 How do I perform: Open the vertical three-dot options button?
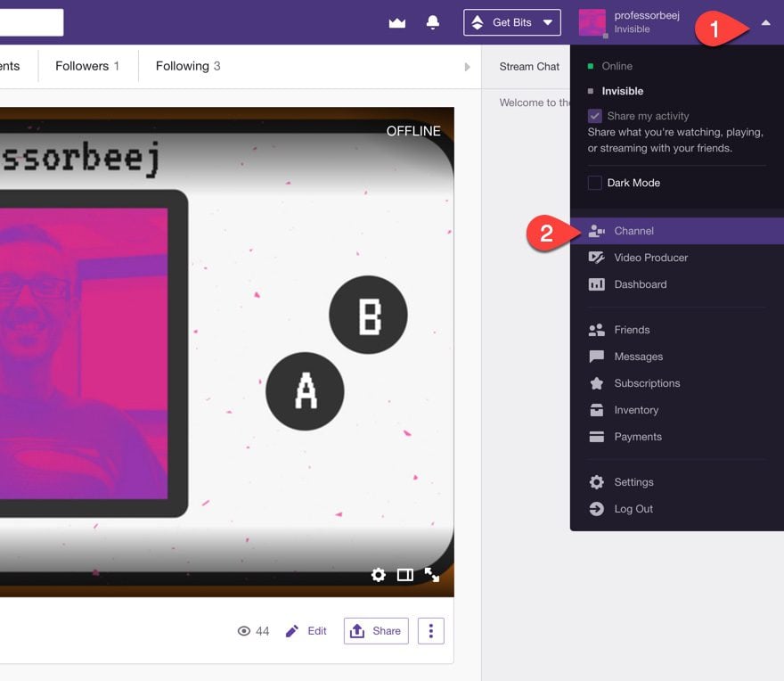click(x=431, y=631)
